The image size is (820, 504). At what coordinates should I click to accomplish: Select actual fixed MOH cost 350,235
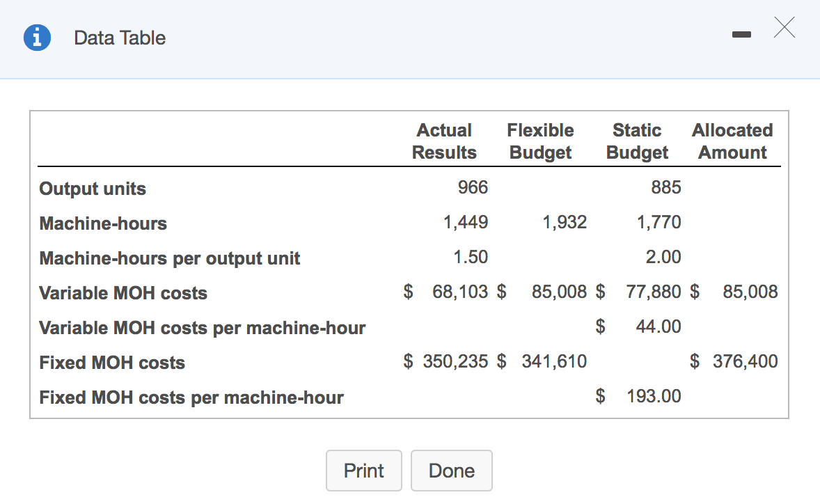pyautogui.click(x=455, y=361)
